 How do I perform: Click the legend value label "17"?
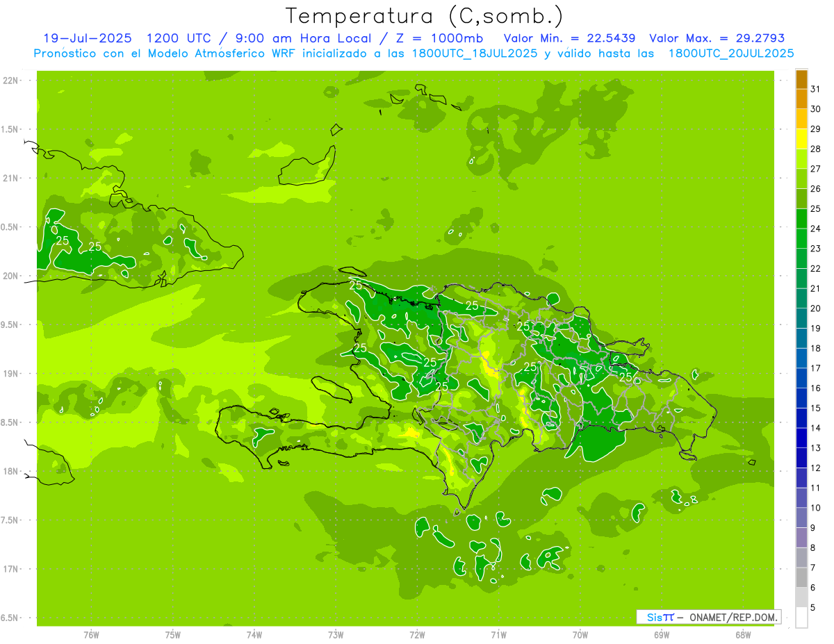(815, 368)
